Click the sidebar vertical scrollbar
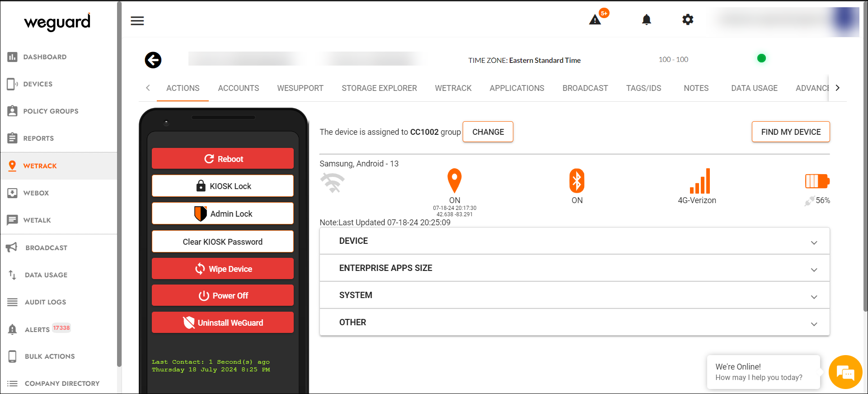 119,184
